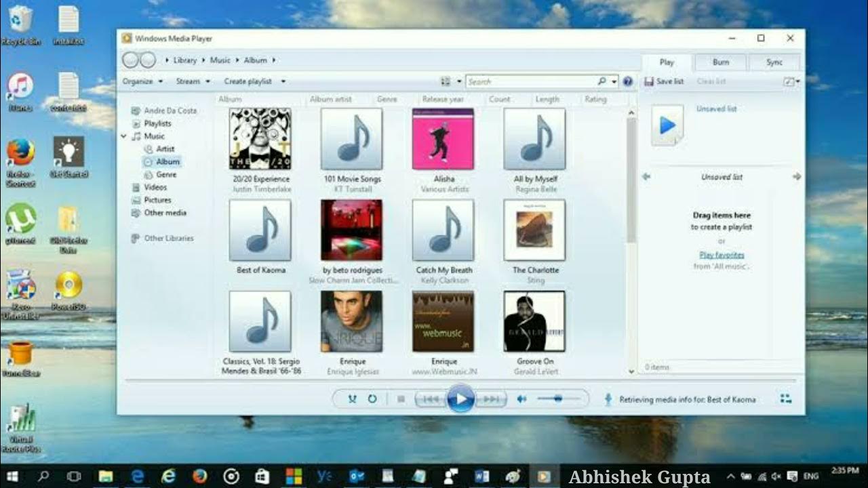Image resolution: width=868 pixels, height=488 pixels.
Task: Click artist name Enrique Iglesias
Action: [x=353, y=372]
